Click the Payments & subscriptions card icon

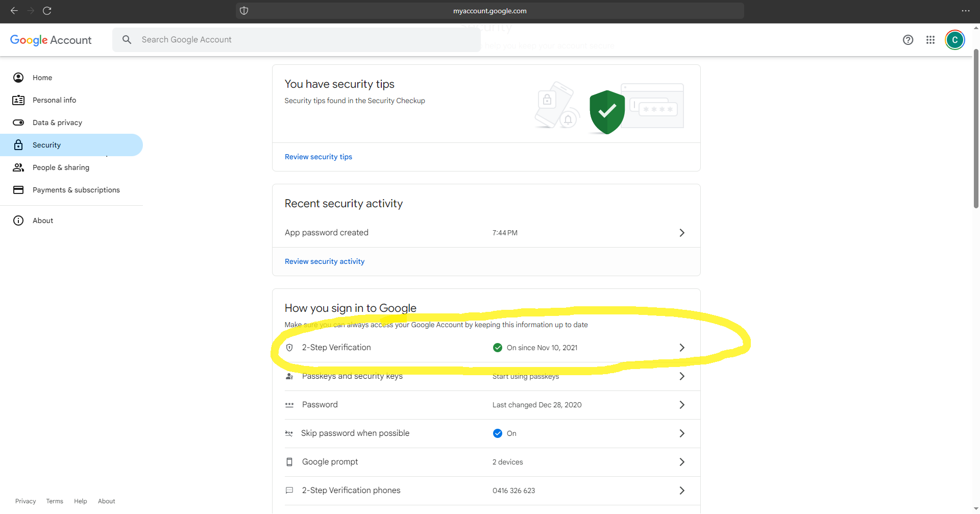(18, 190)
